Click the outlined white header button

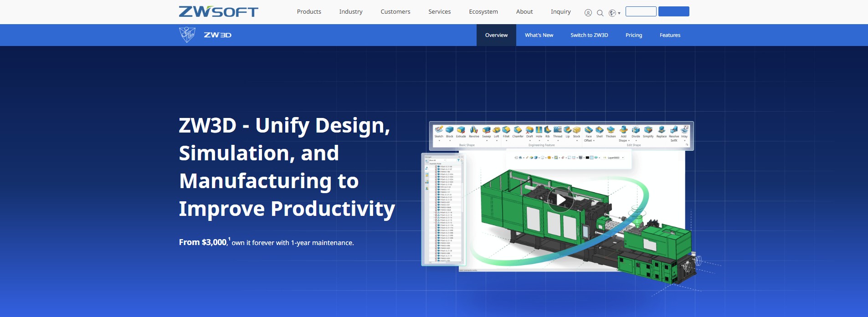click(641, 11)
